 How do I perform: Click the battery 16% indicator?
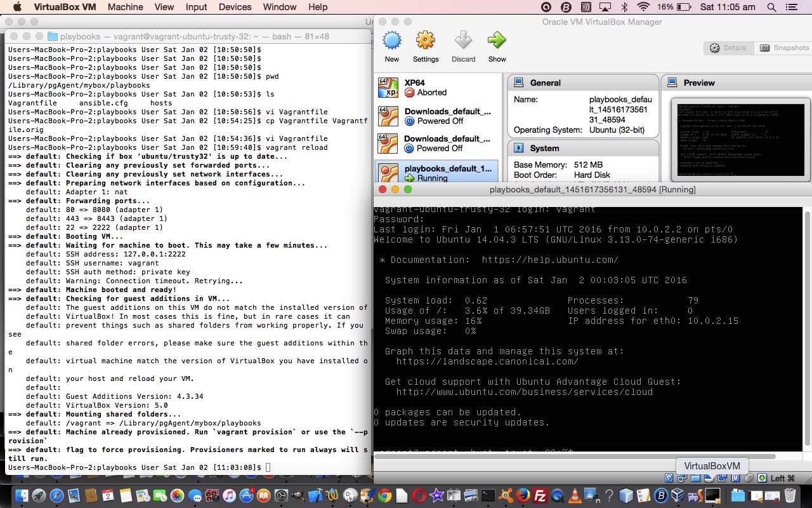coord(675,7)
